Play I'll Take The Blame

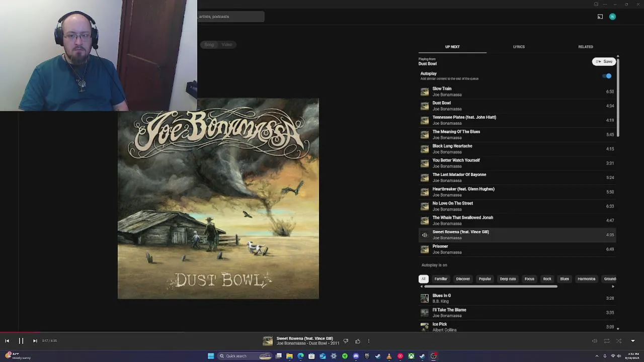pos(517,313)
